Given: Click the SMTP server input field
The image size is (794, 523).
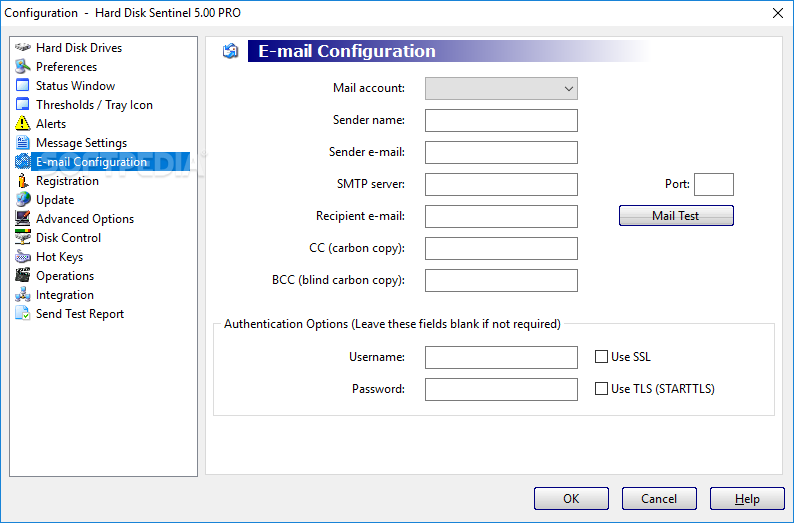Looking at the screenshot, I should tap(501, 184).
